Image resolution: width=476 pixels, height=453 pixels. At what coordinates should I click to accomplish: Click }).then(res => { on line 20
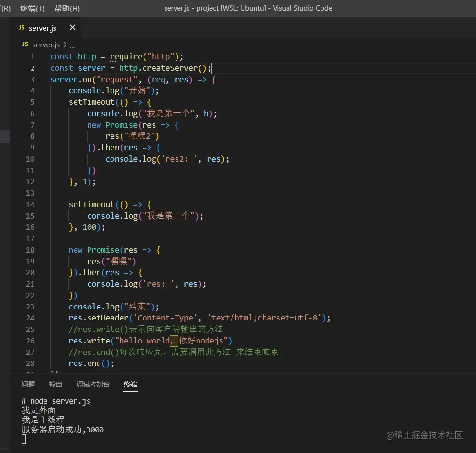pyautogui.click(x=105, y=273)
